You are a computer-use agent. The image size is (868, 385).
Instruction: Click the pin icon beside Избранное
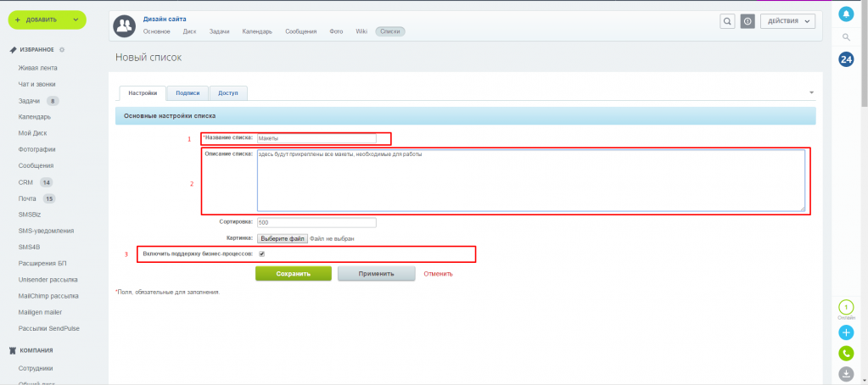(x=14, y=50)
